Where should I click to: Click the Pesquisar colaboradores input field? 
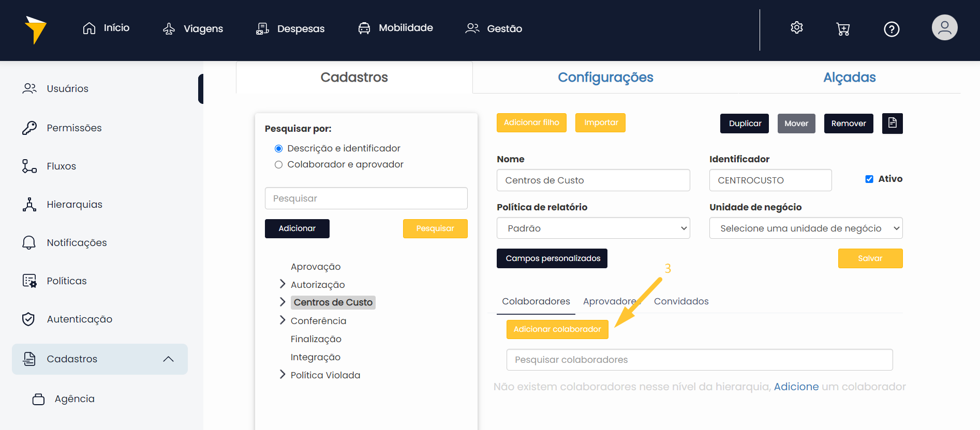pos(699,360)
